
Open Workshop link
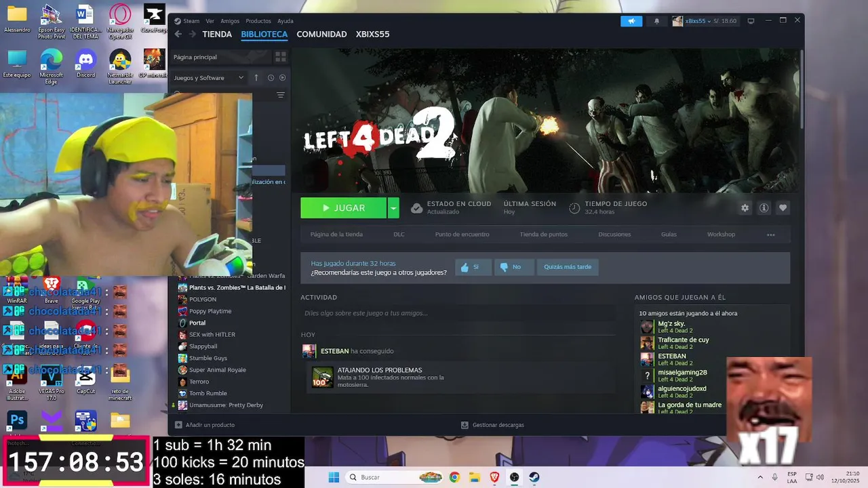point(721,235)
